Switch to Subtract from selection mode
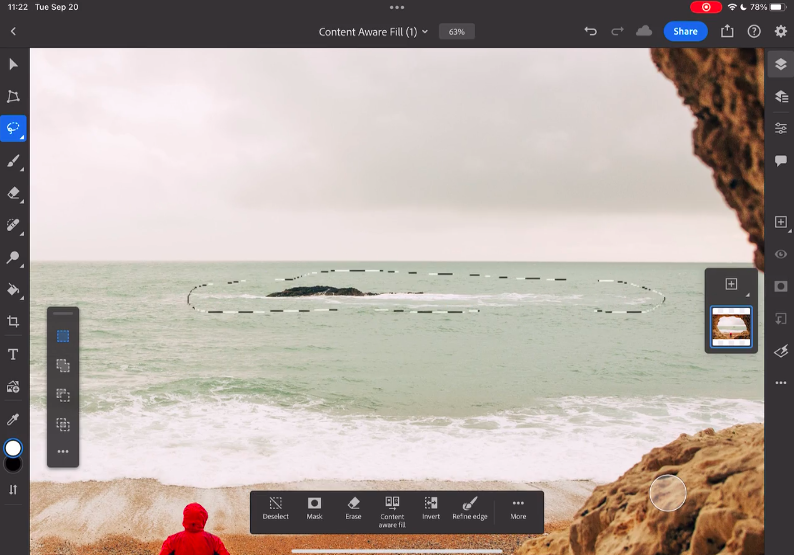 (x=63, y=395)
